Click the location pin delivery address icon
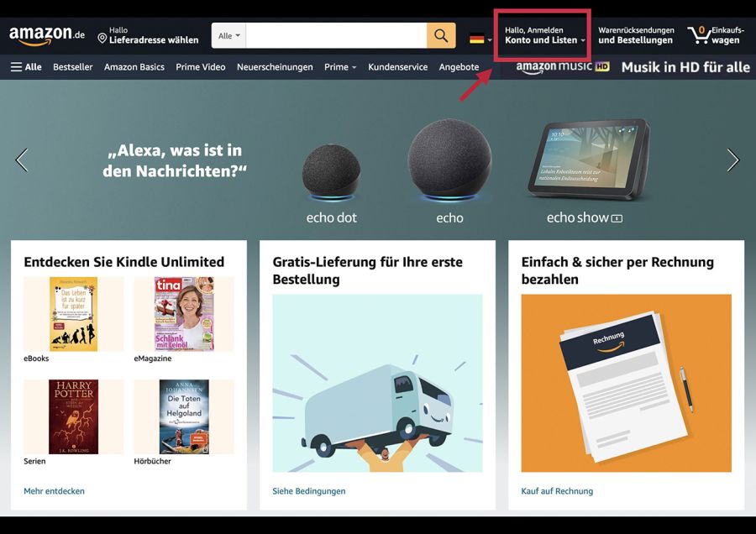756x534 pixels. click(x=102, y=39)
